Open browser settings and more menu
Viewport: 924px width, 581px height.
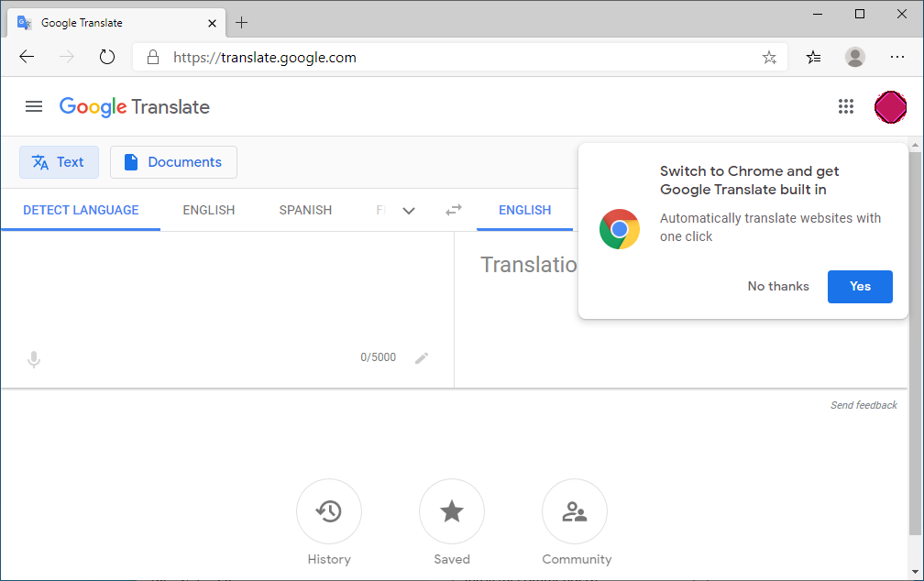pyautogui.click(x=896, y=57)
